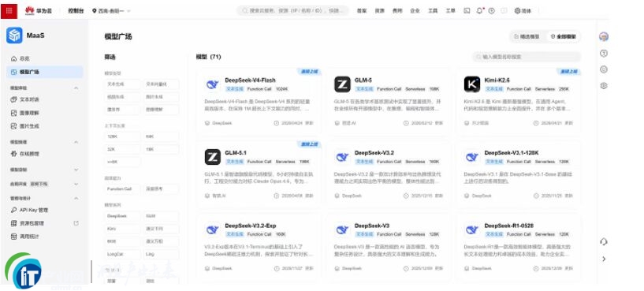Collapse the 模型体验 sidebar section

(x=76, y=88)
